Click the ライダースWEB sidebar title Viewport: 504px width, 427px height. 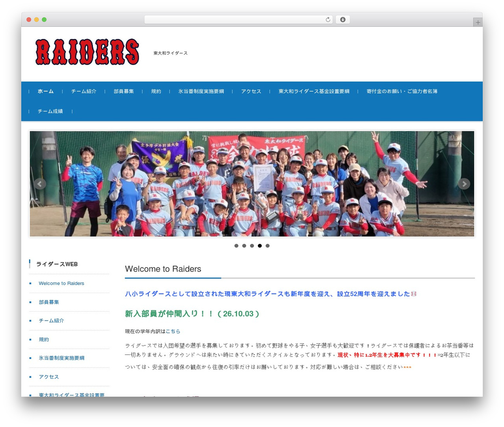(57, 264)
